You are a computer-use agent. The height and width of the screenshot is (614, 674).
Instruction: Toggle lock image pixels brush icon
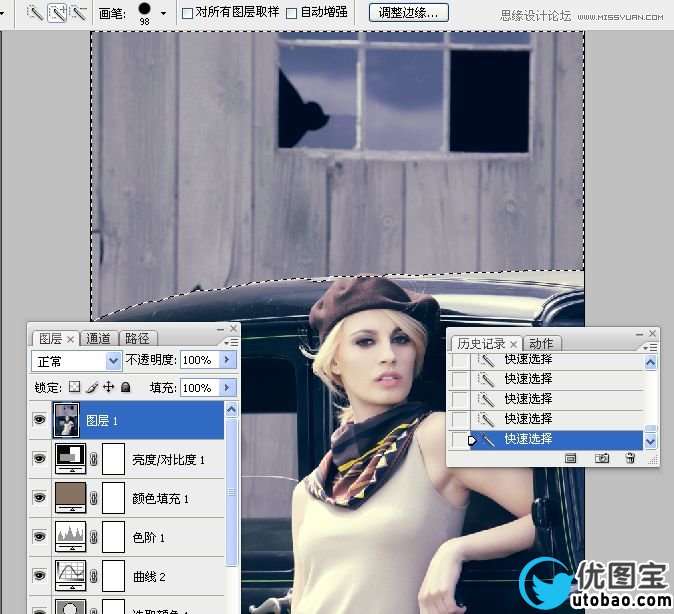(x=92, y=387)
